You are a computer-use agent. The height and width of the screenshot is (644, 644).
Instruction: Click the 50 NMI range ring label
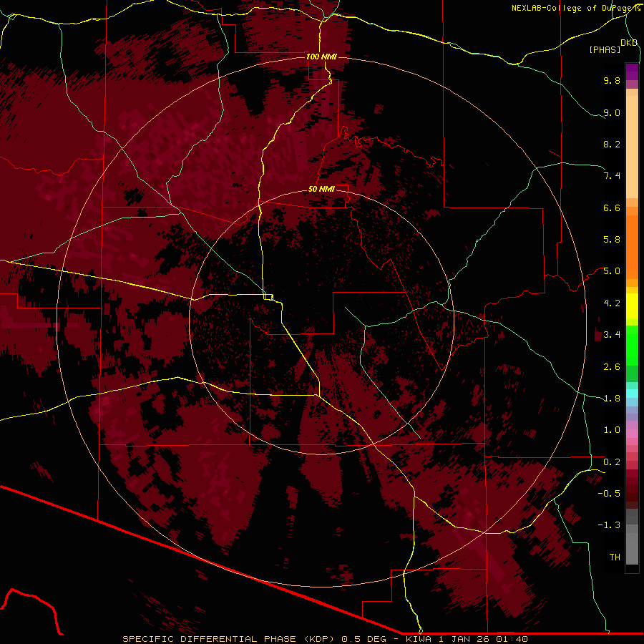click(321, 189)
